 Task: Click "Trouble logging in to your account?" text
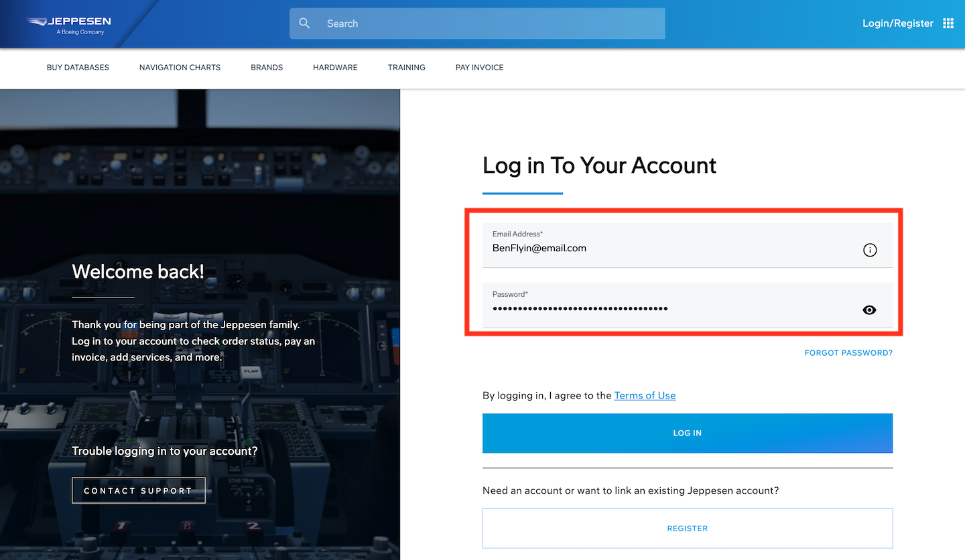click(165, 451)
